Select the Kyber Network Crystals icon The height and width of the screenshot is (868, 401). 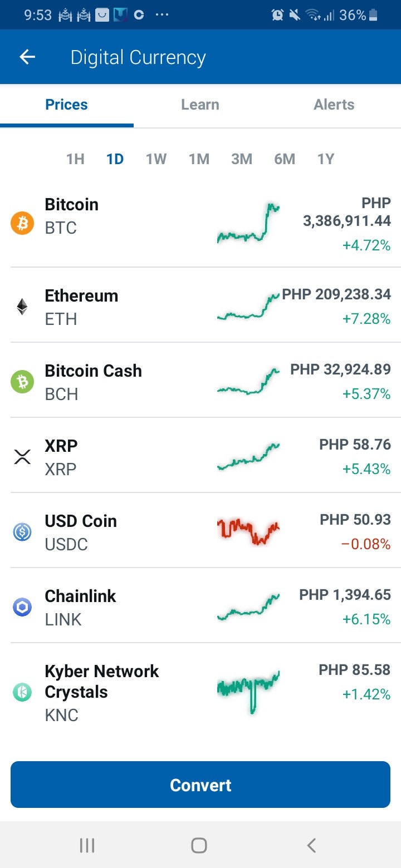point(22,692)
